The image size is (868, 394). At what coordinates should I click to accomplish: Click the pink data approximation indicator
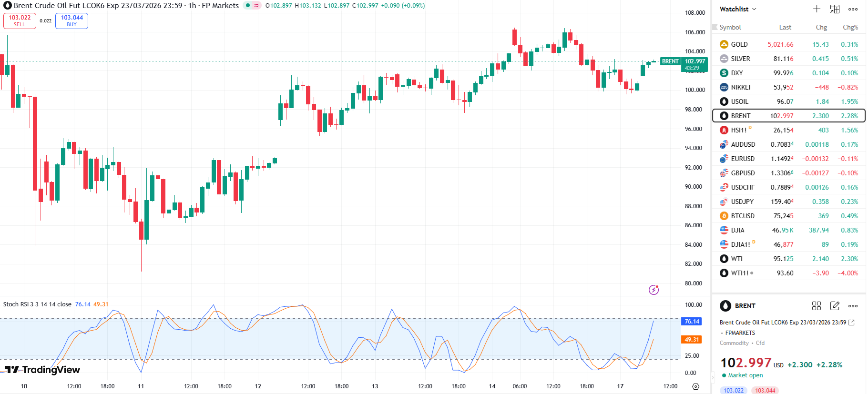click(256, 6)
